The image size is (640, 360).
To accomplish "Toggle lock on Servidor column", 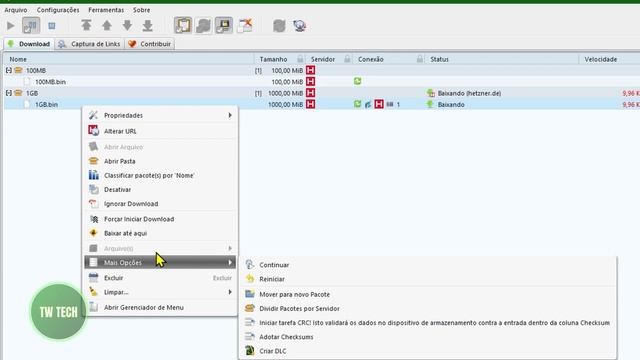I will (x=347, y=59).
